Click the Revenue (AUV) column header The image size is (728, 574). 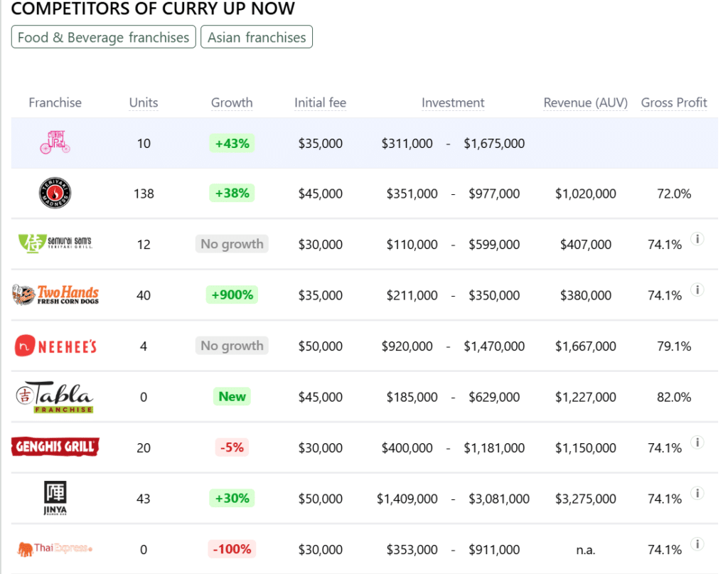tap(586, 102)
